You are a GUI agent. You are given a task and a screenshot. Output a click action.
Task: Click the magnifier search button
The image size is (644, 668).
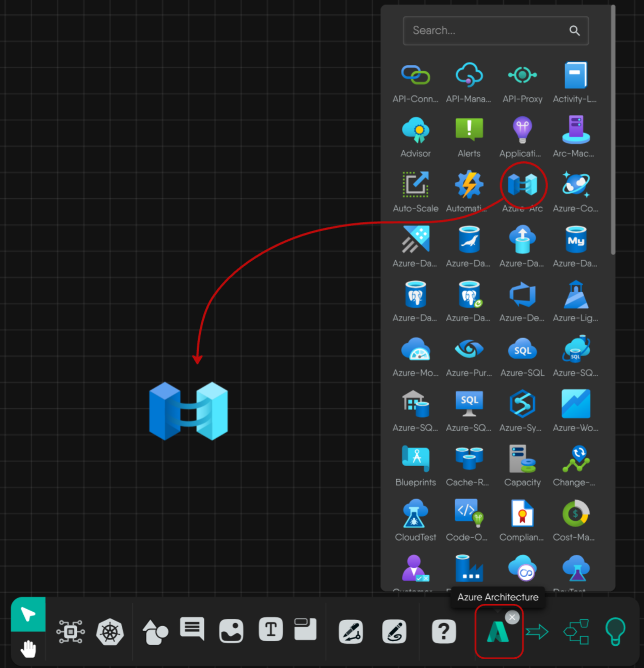[x=574, y=30]
